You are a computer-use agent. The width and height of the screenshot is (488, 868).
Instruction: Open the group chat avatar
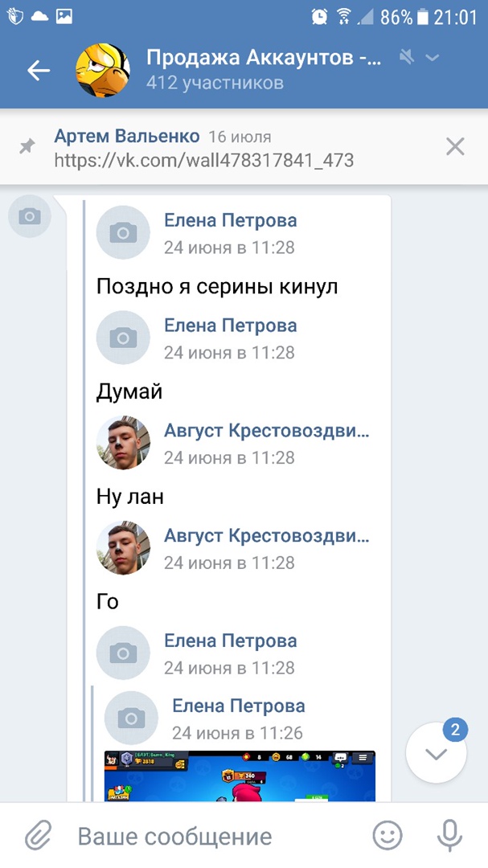click(102, 71)
